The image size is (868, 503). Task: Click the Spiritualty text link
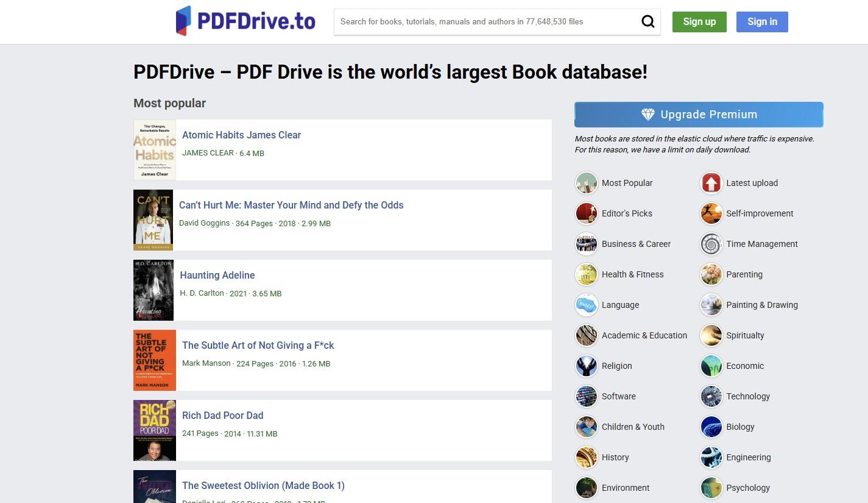(x=745, y=335)
